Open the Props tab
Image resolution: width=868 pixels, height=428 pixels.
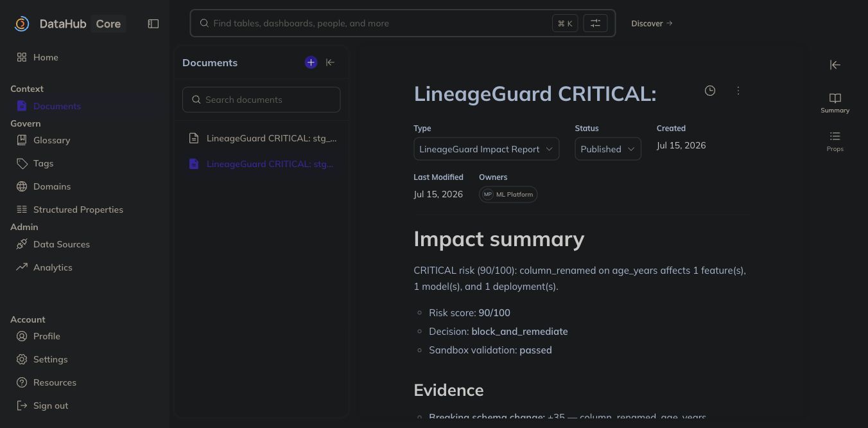coord(835,141)
